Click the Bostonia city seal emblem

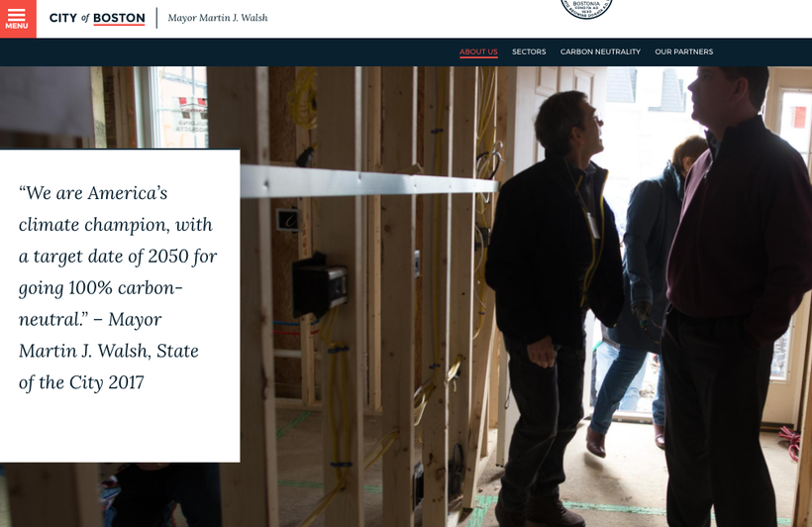tap(586, 8)
